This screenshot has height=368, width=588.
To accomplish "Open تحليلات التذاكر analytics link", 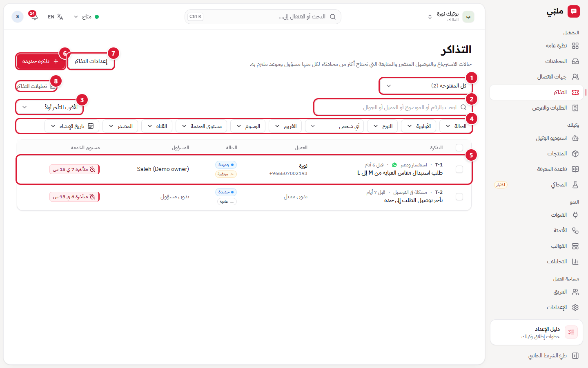I will coord(36,86).
